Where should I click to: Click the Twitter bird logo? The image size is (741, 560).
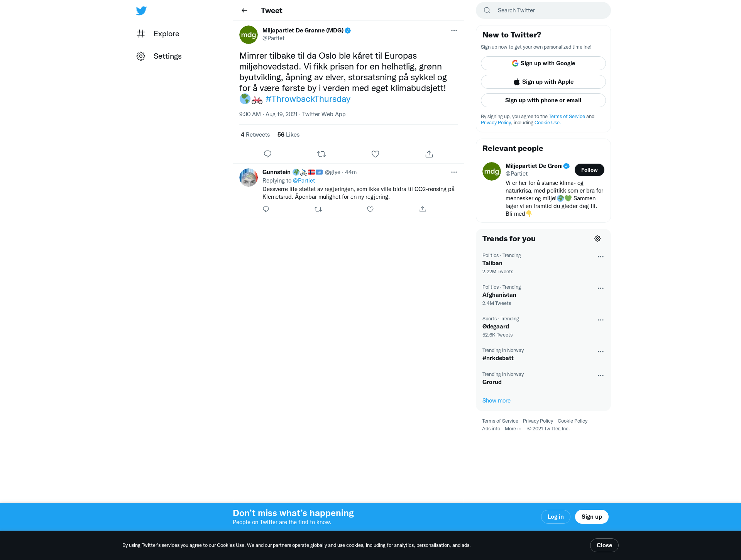141,10
